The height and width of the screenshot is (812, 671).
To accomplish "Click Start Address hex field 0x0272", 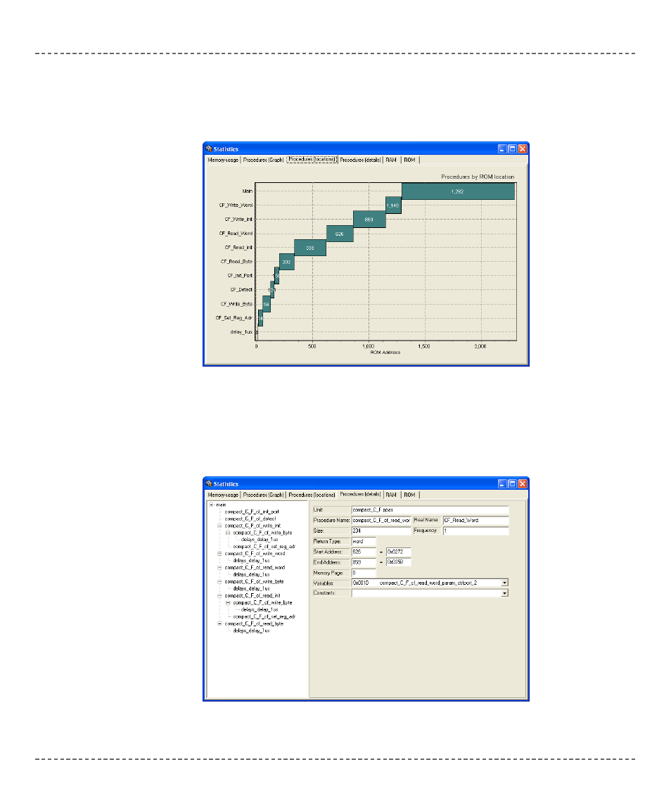I will [399, 552].
